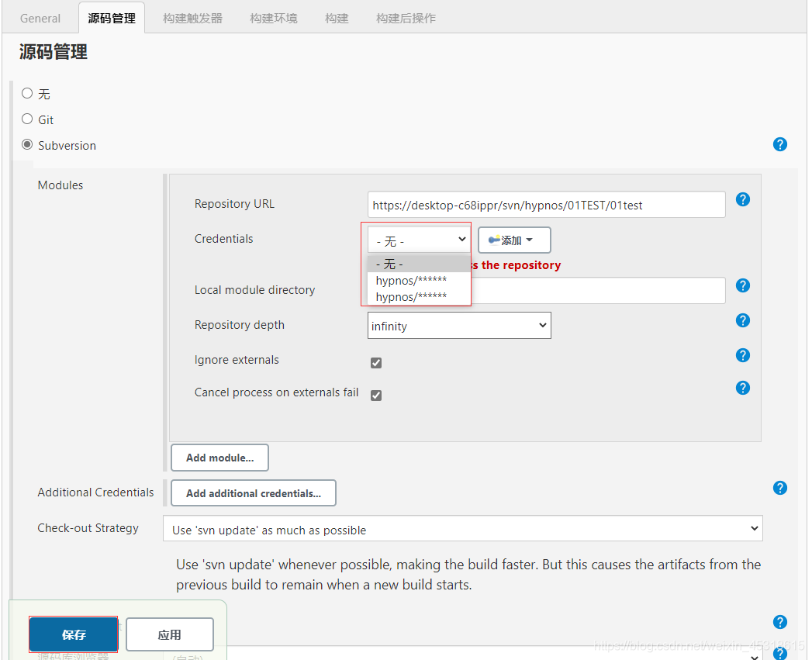Enable the Ignore externals checkbox
Screen dimensions: 812x660
pyautogui.click(x=375, y=362)
